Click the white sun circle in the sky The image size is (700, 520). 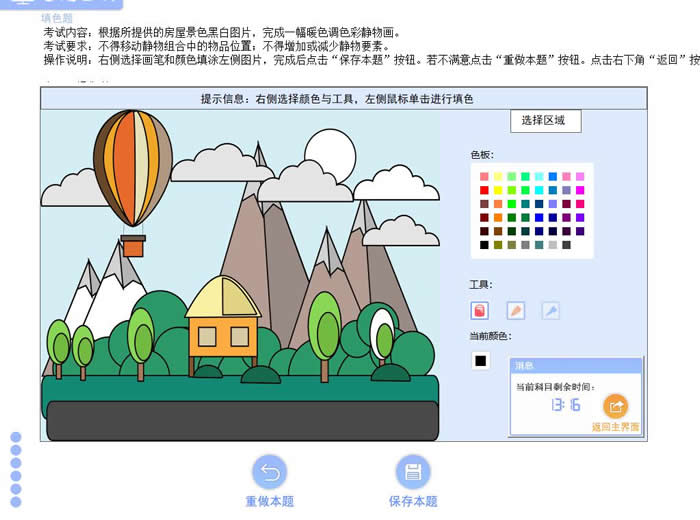[330, 156]
